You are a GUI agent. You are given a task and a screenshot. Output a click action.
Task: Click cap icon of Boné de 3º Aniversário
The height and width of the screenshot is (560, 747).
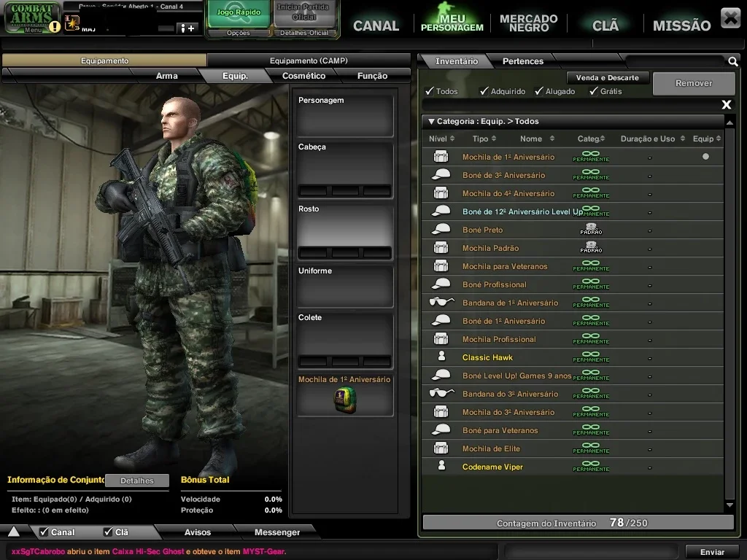441,175
